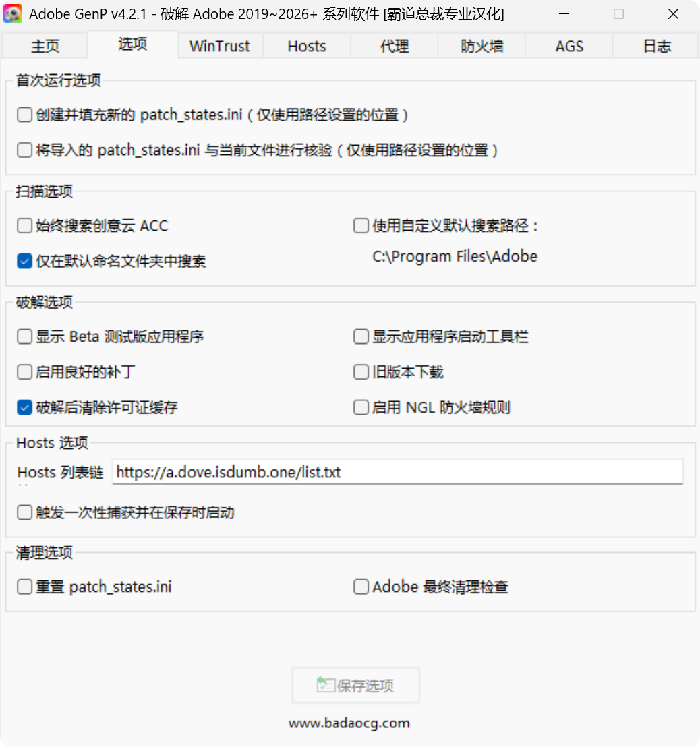The image size is (700, 747).
Task: Open the 日志 tab
Action: click(x=657, y=47)
